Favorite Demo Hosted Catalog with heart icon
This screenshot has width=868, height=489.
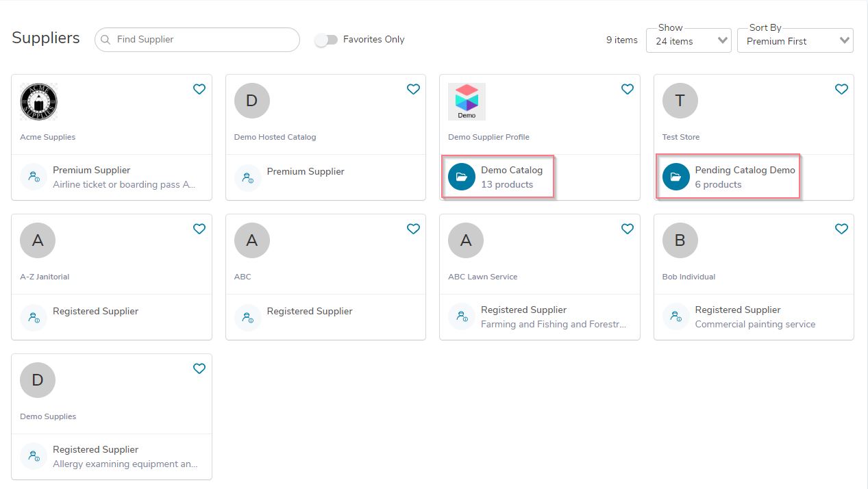tap(413, 89)
